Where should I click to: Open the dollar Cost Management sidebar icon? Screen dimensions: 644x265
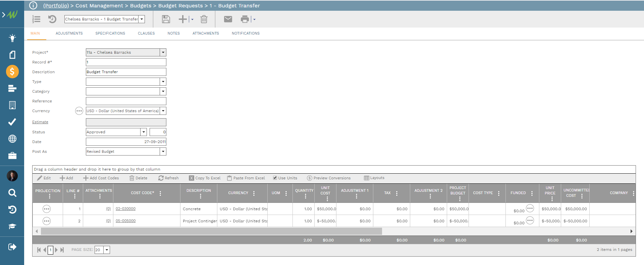point(12,72)
